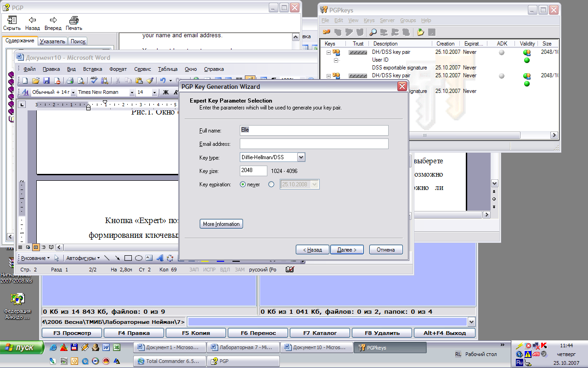
Task: Open the Таблица menu in Word
Action: pyautogui.click(x=168, y=69)
